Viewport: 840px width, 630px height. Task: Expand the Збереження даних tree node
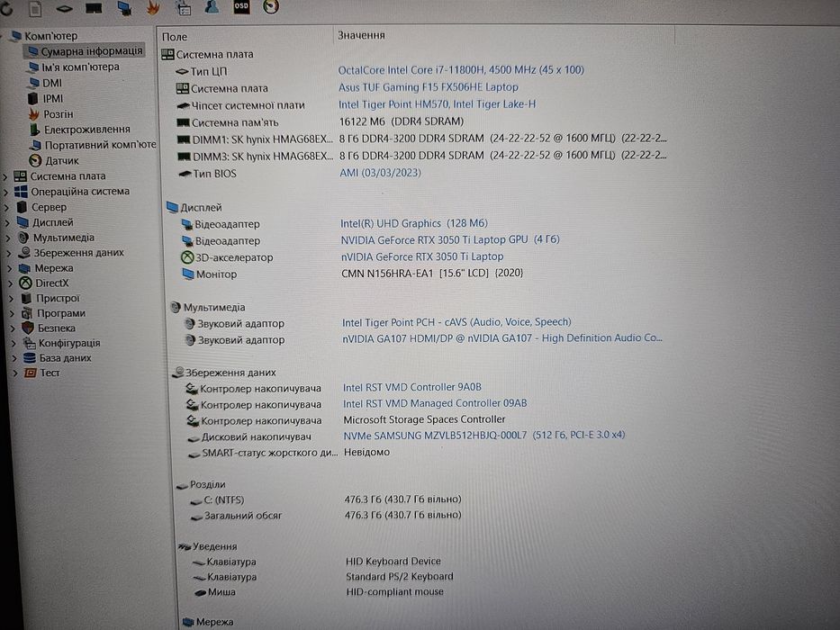(9, 254)
